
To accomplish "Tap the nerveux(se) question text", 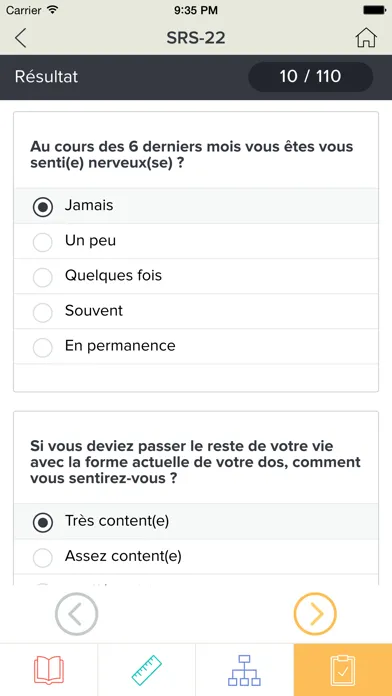I will click(191, 155).
